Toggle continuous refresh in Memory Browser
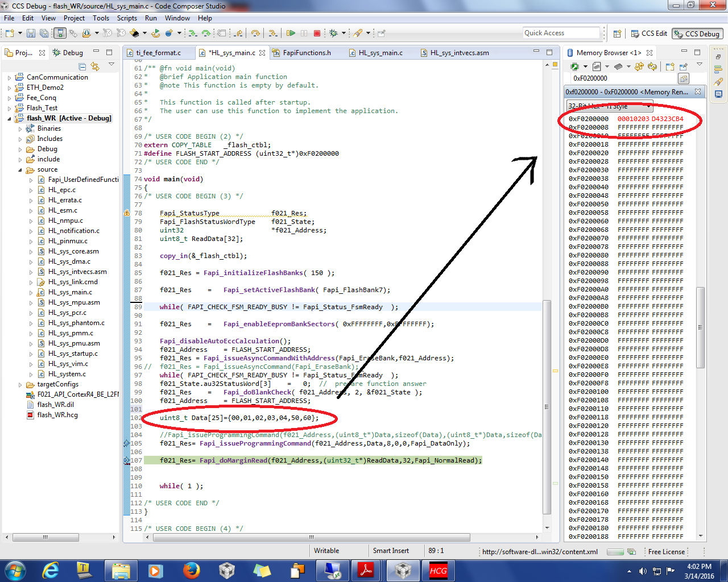728x582 pixels. click(x=639, y=66)
